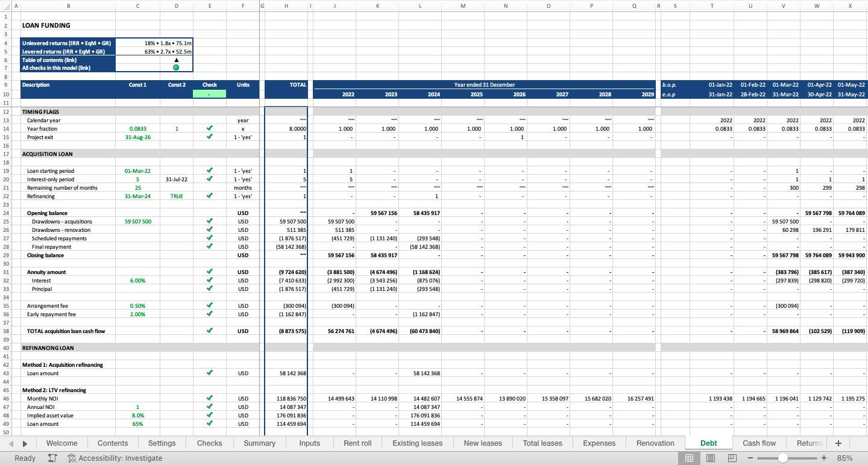Add a new sheet with plus button
Viewport: 868px width, 465px height.
tap(838, 443)
